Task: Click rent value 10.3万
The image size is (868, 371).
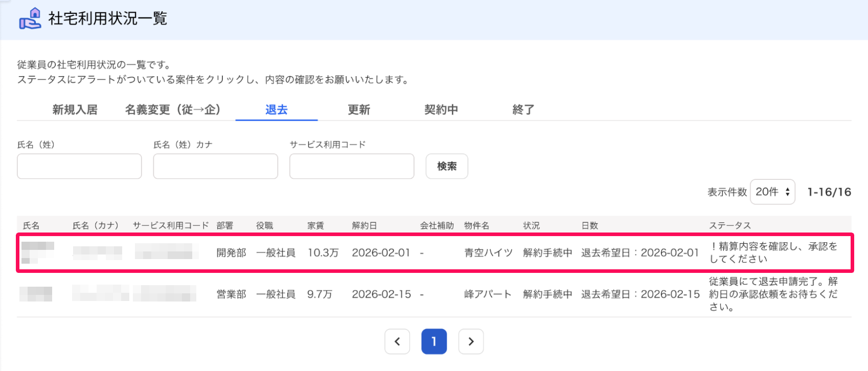Action: click(x=323, y=252)
